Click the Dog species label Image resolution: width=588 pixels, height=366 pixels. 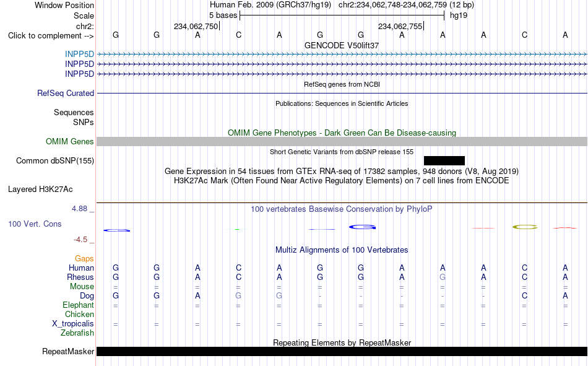tap(87, 296)
